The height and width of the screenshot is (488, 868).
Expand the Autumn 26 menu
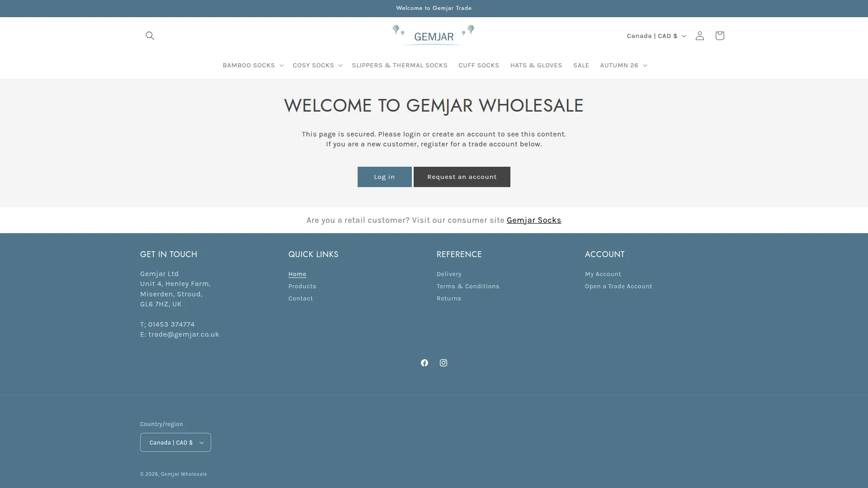click(623, 65)
